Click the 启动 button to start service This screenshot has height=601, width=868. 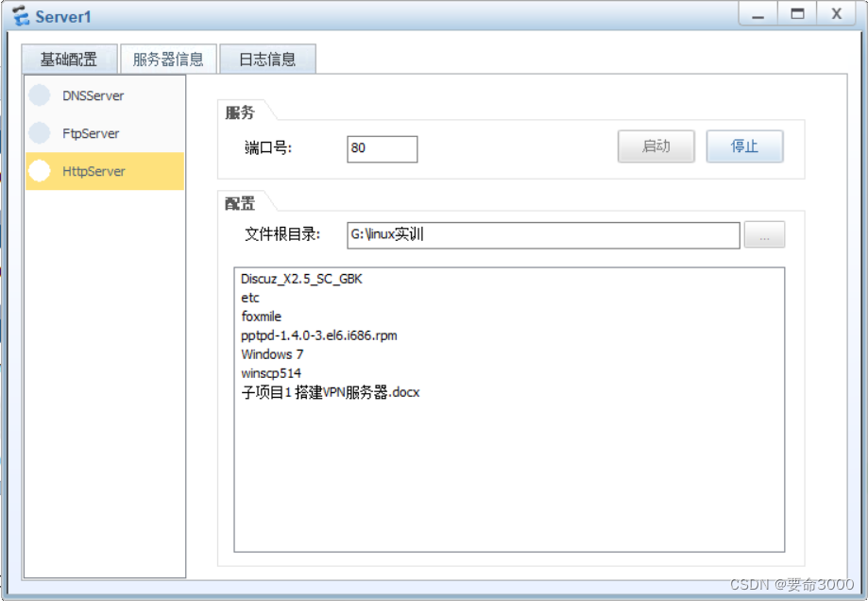click(655, 146)
